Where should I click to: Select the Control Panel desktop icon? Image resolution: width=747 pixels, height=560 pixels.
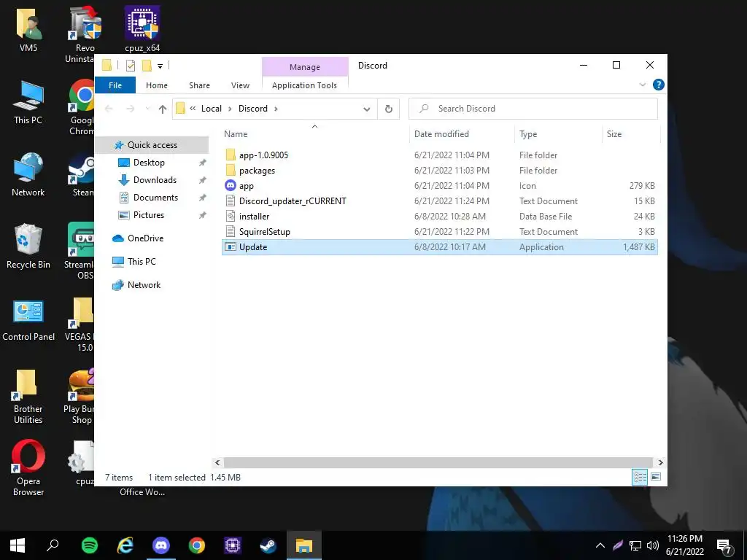pos(28,321)
